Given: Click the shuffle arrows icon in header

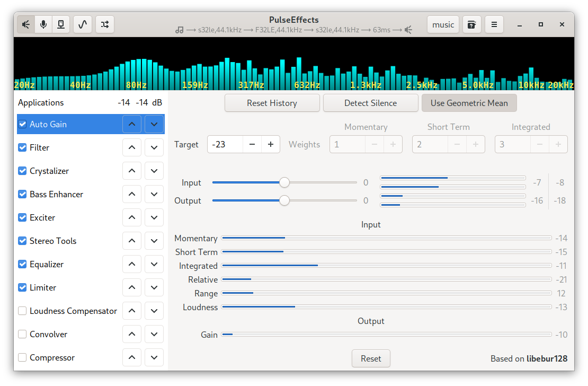Looking at the screenshot, I should 105,25.
